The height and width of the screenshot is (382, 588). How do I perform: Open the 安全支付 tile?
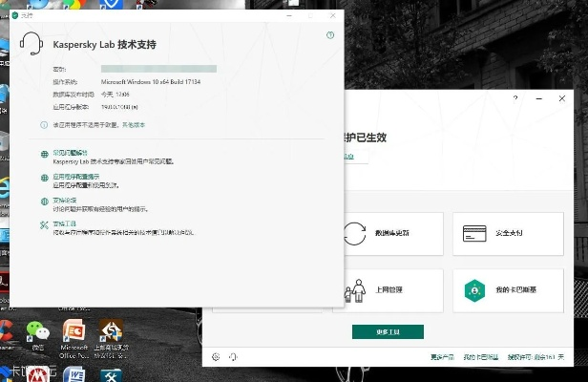pyautogui.click(x=508, y=234)
